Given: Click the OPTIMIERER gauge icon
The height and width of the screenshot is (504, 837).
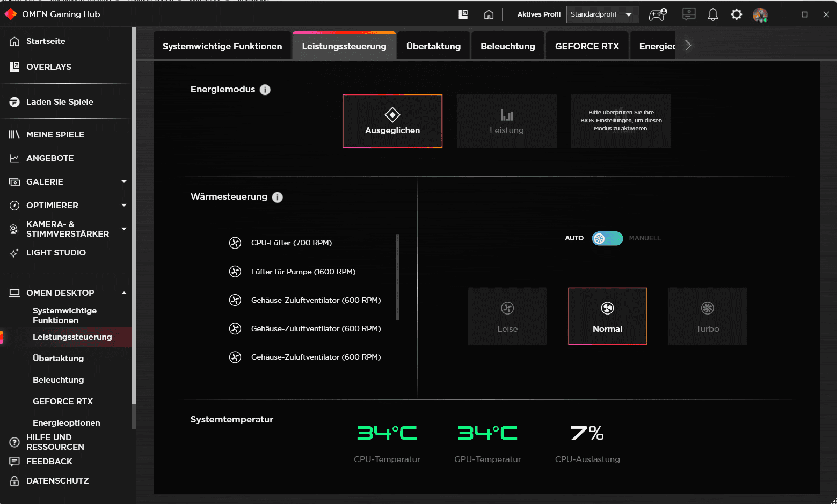Looking at the screenshot, I should click(14, 206).
